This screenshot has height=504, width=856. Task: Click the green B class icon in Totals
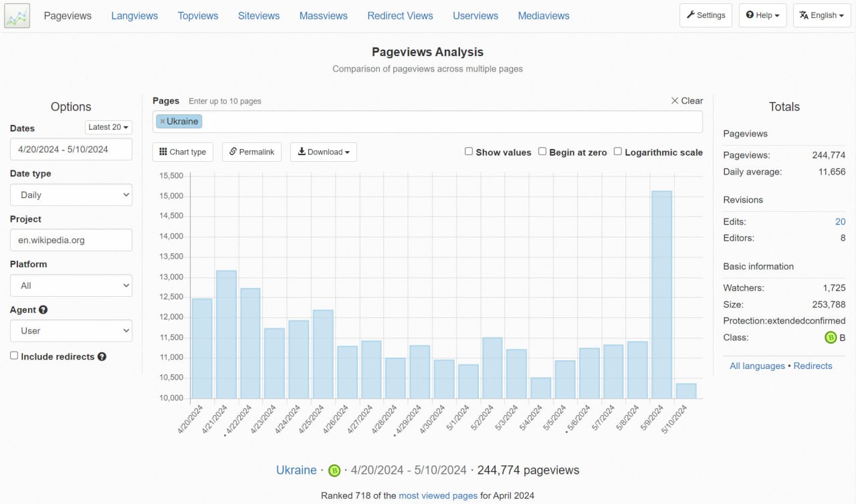(831, 338)
